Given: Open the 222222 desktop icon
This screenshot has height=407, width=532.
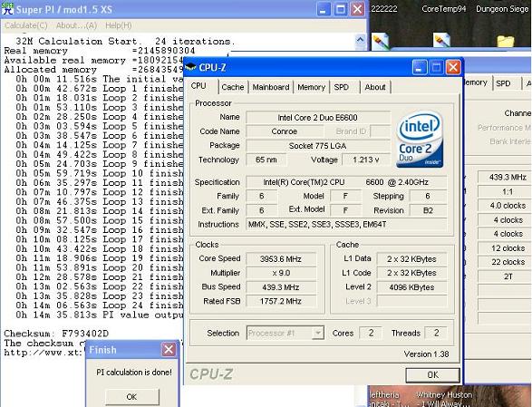Looking at the screenshot, I should pos(381,41).
